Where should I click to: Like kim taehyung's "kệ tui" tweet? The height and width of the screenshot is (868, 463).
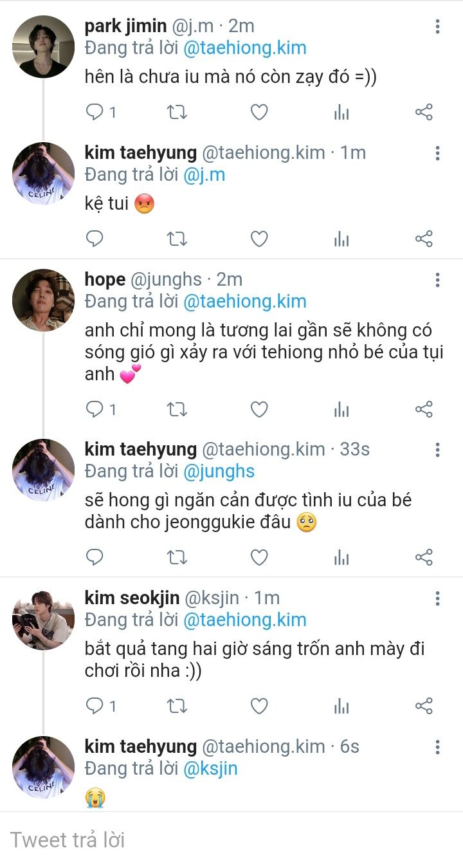pyautogui.click(x=259, y=239)
